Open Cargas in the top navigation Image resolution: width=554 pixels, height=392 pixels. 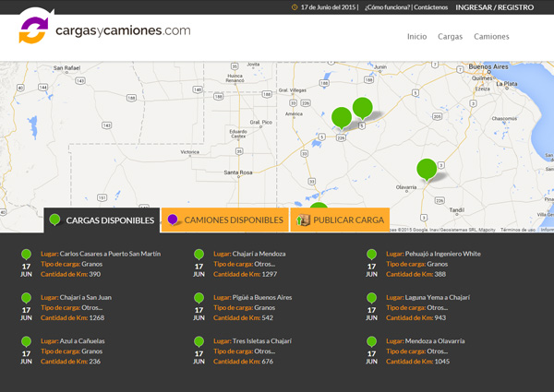click(450, 37)
